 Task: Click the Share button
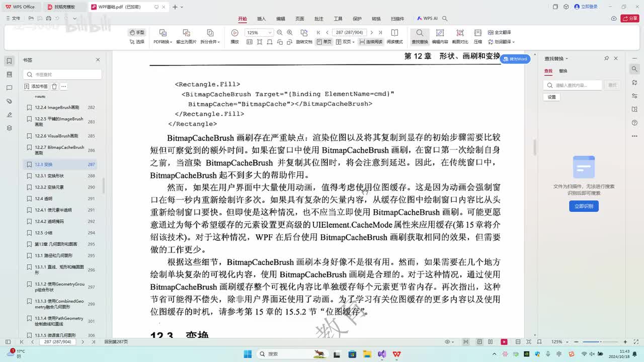coord(630,19)
